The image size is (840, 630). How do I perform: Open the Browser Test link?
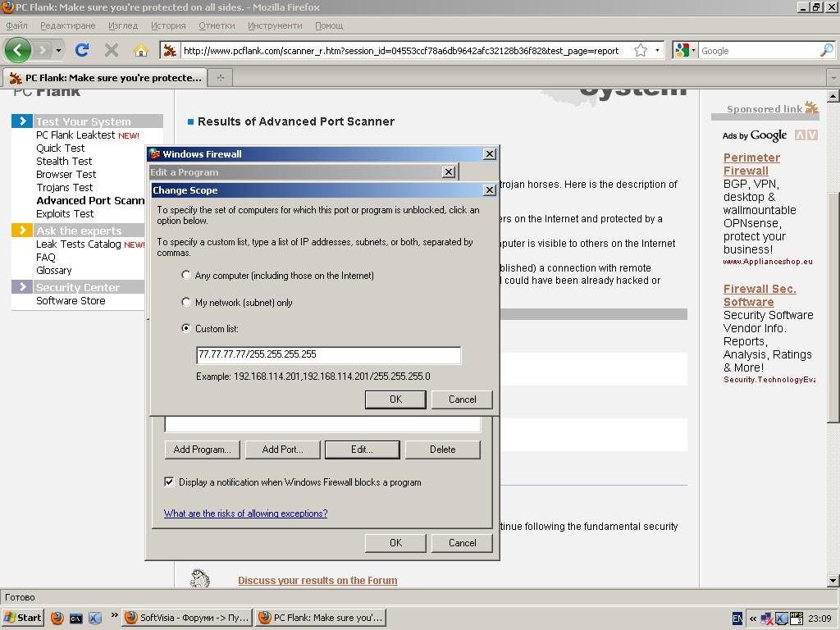coord(66,174)
